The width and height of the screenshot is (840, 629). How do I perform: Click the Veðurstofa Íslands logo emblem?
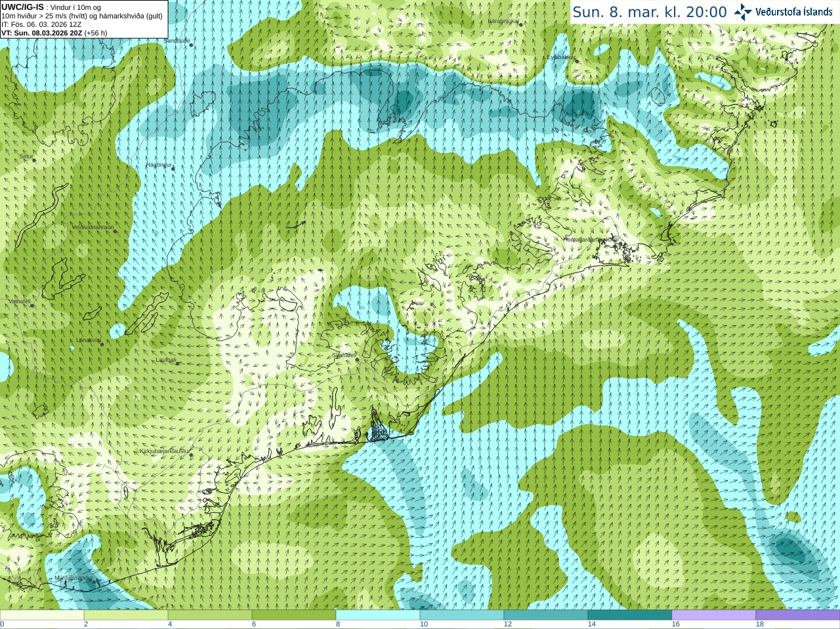(x=743, y=12)
